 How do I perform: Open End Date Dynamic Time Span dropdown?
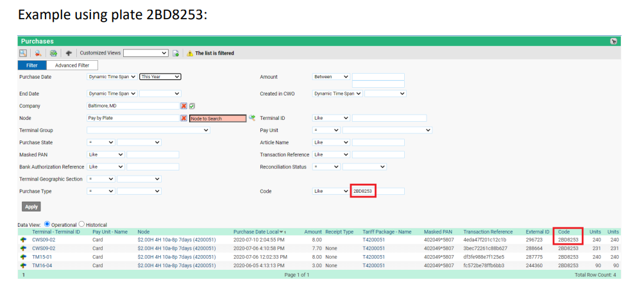point(112,94)
